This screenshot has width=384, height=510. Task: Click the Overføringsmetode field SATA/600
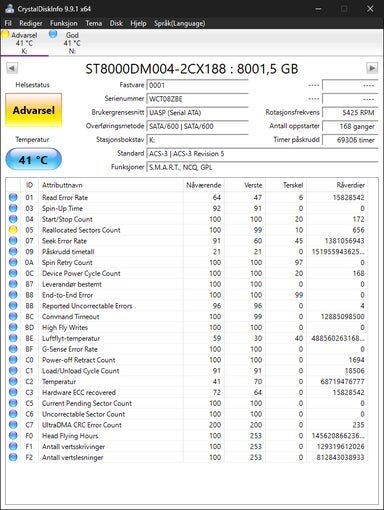click(x=197, y=126)
